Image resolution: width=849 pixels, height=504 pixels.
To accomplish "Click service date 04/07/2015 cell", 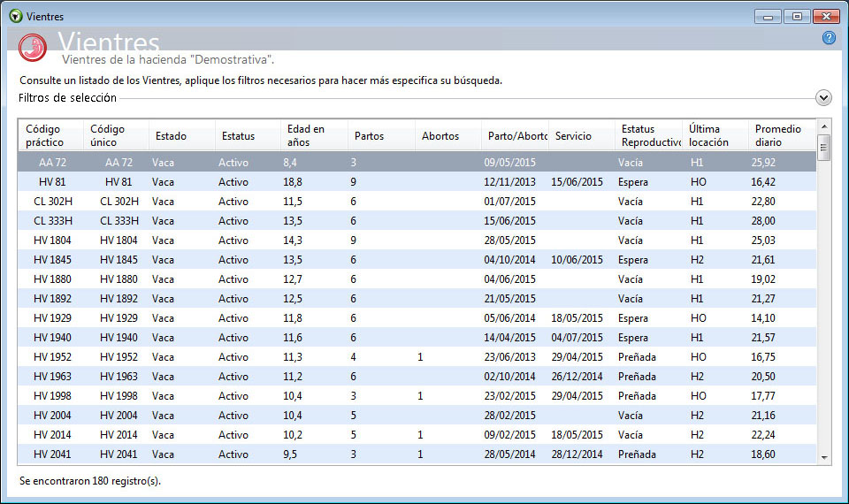I will click(577, 338).
